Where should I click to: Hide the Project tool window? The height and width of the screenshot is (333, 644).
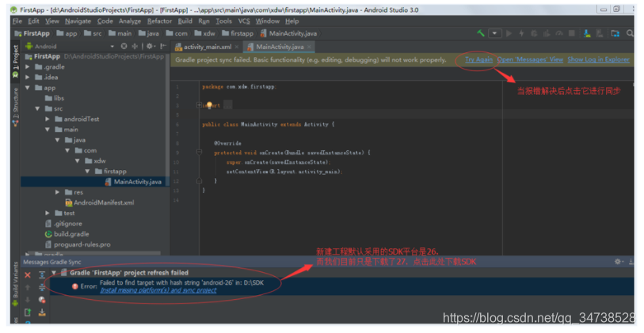coord(163,47)
